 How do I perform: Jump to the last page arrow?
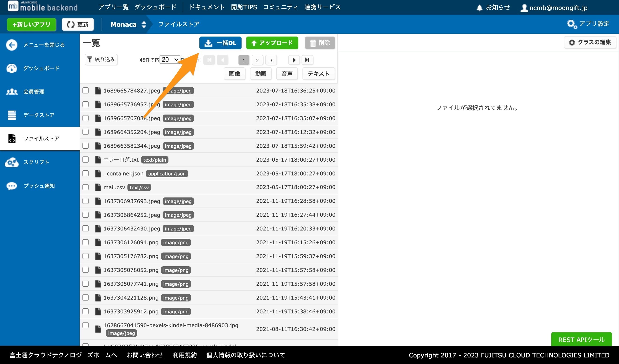point(307,60)
